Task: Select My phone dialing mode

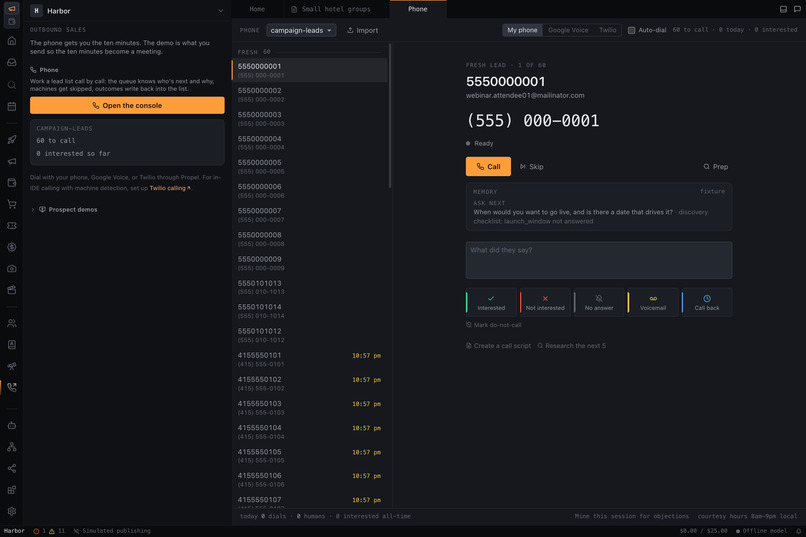Action: [x=522, y=30]
